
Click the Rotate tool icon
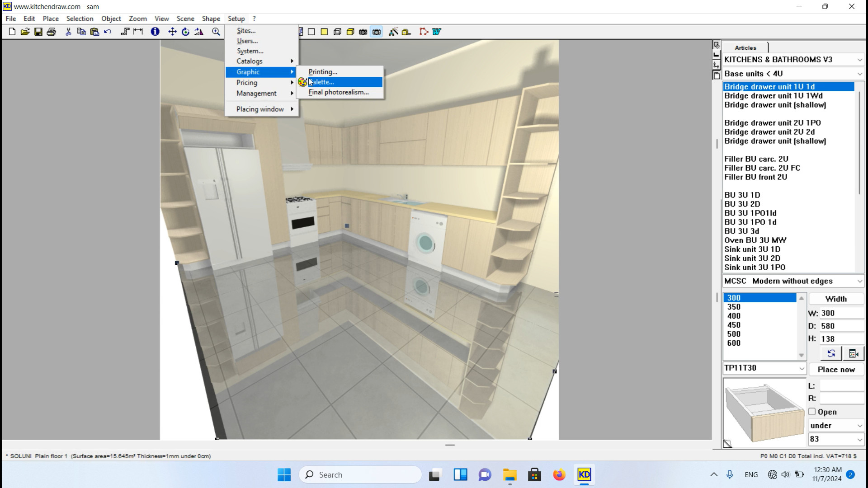185,32
